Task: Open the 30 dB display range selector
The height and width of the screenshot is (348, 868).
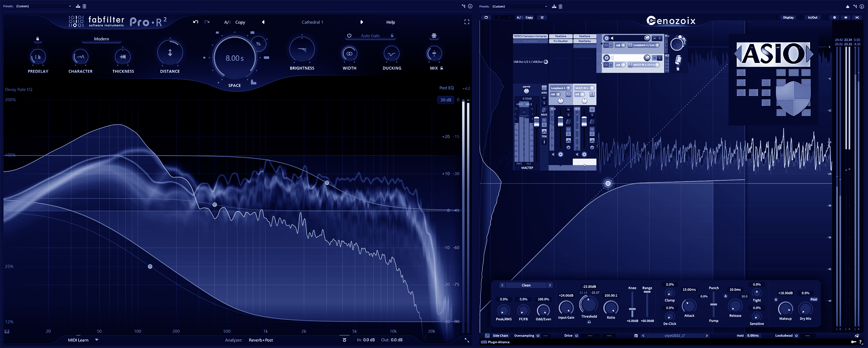Action: pyautogui.click(x=446, y=100)
